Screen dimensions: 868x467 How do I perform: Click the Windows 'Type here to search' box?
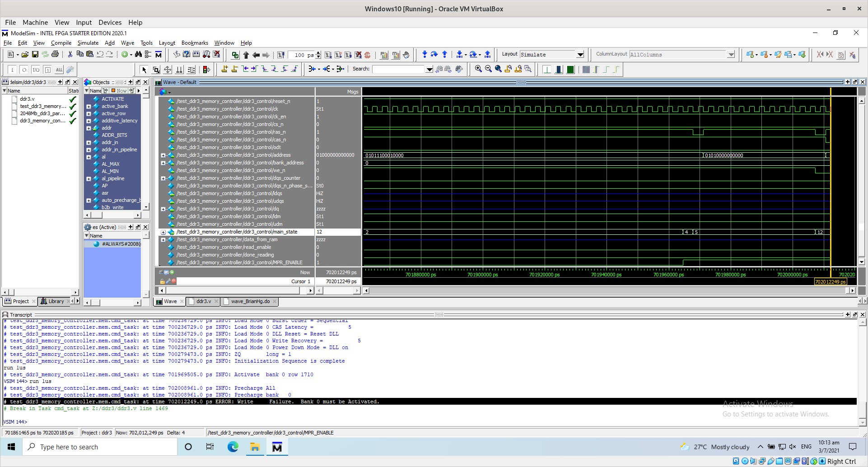100,447
